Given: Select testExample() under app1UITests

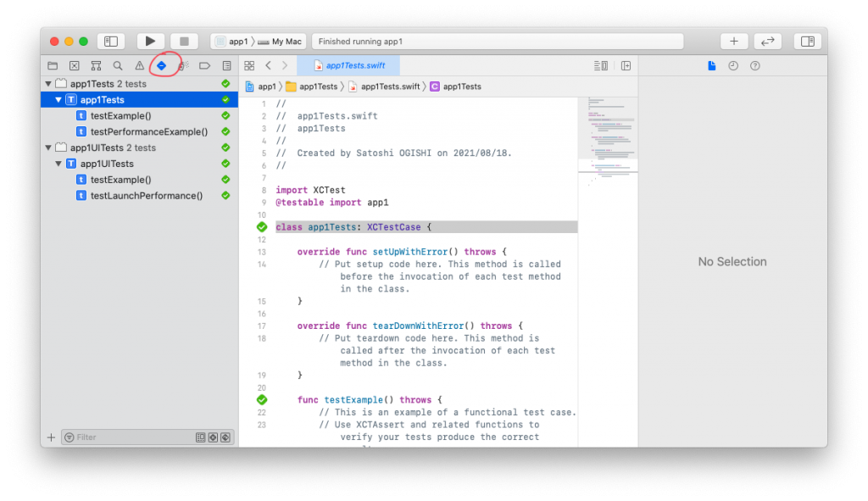Looking at the screenshot, I should point(120,180).
